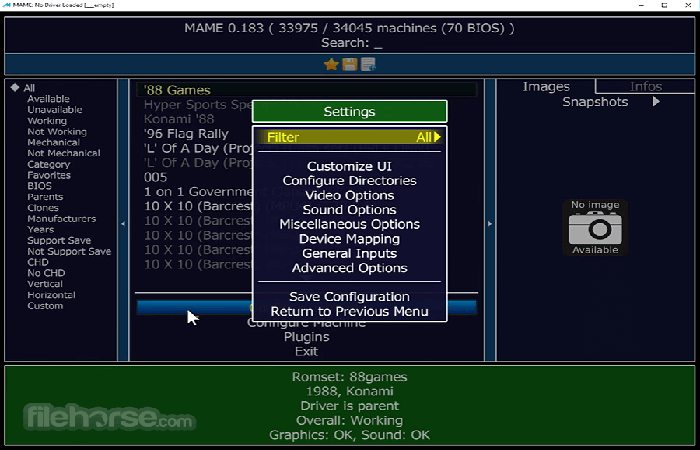The width and height of the screenshot is (700, 450).
Task: Select the Support Save filter
Action: coord(59,241)
